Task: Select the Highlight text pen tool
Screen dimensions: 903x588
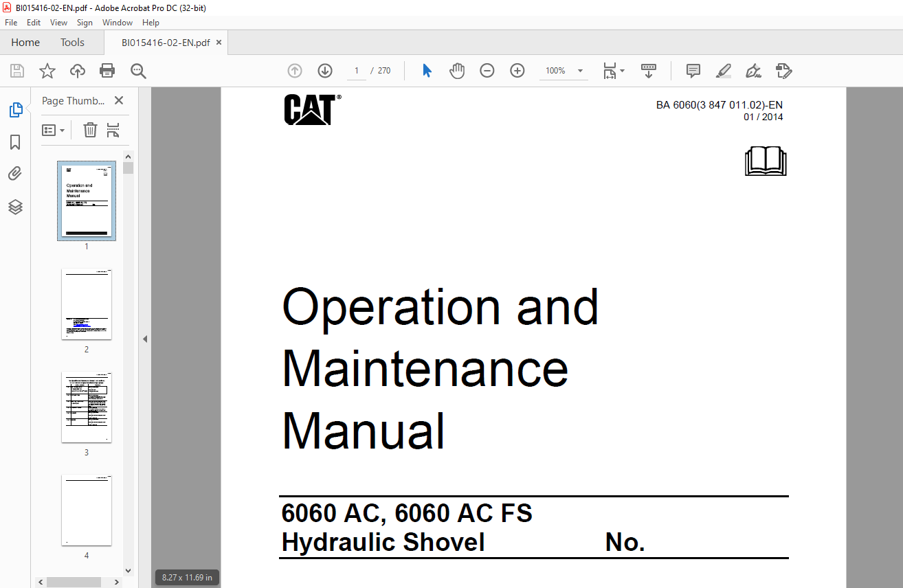Action: [724, 71]
